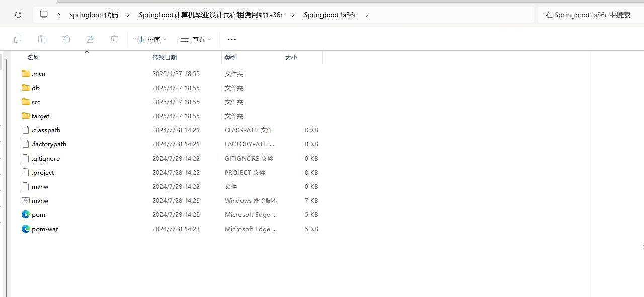Click the rename icon in toolbar

[66, 39]
